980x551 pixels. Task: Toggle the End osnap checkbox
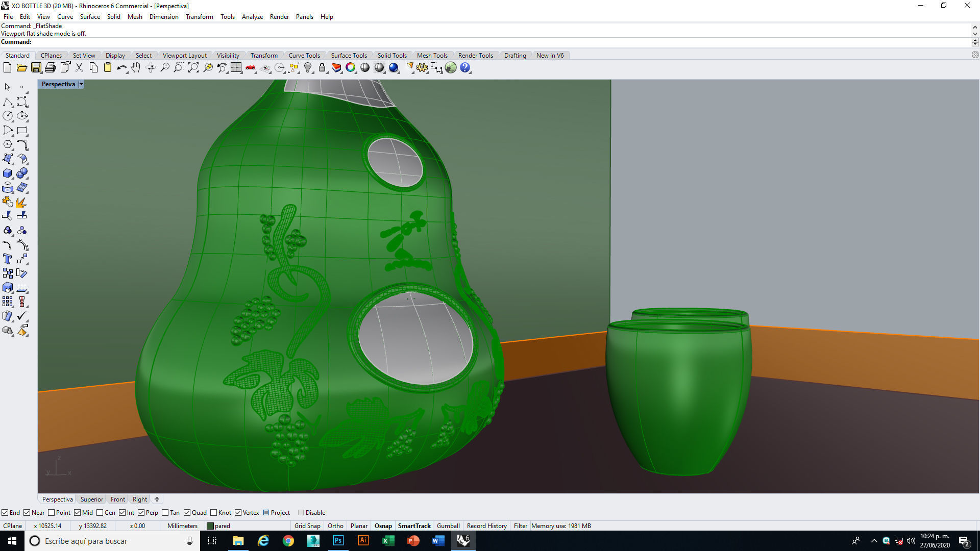pyautogui.click(x=5, y=513)
